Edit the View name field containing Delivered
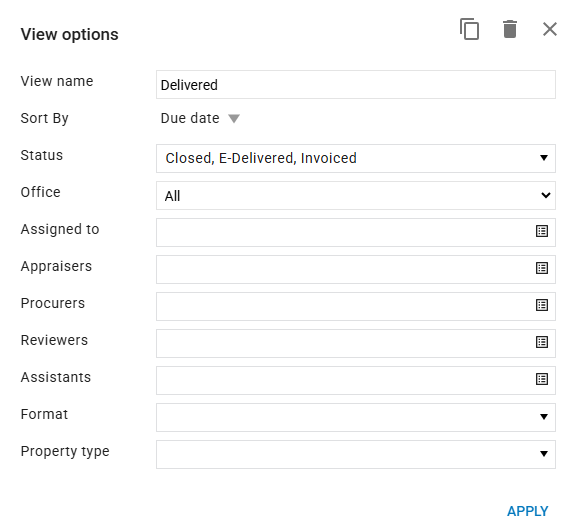The image size is (574, 527). 356,85
